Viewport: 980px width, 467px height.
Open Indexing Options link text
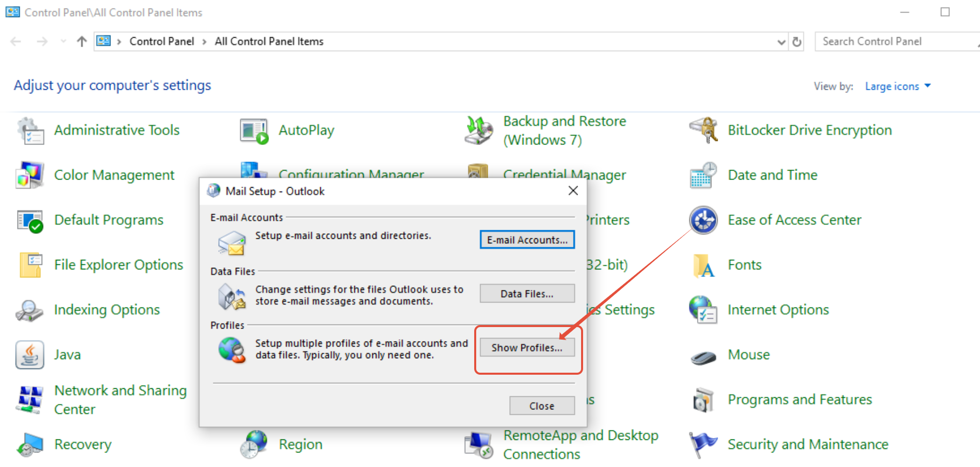pyautogui.click(x=107, y=310)
